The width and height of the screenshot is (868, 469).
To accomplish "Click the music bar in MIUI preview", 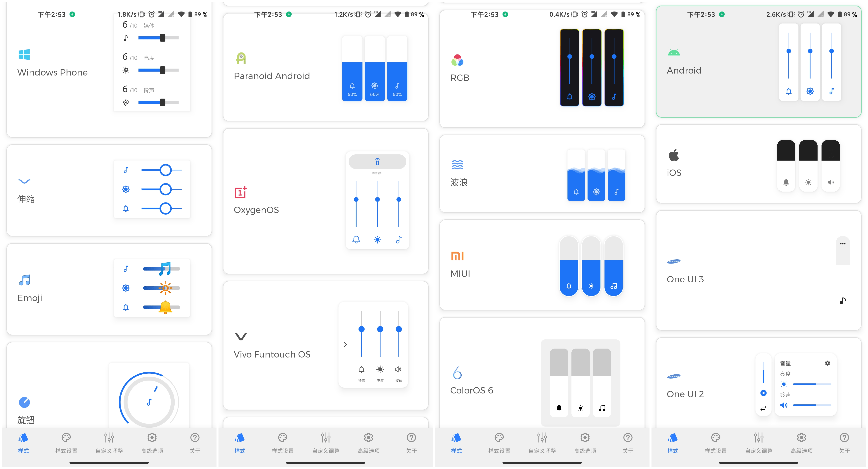I will [x=614, y=266].
